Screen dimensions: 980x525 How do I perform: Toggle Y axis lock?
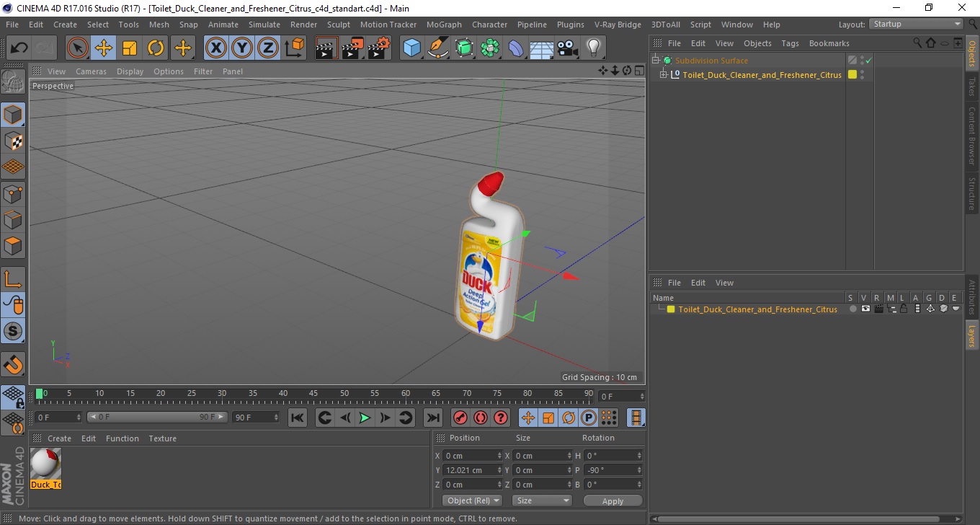click(x=242, y=48)
